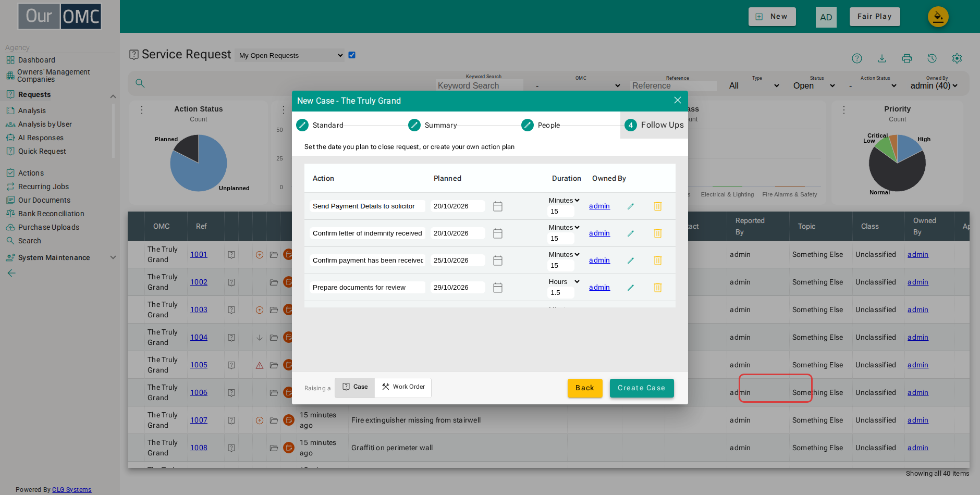Click the help icon in the toolbar

click(x=857, y=58)
